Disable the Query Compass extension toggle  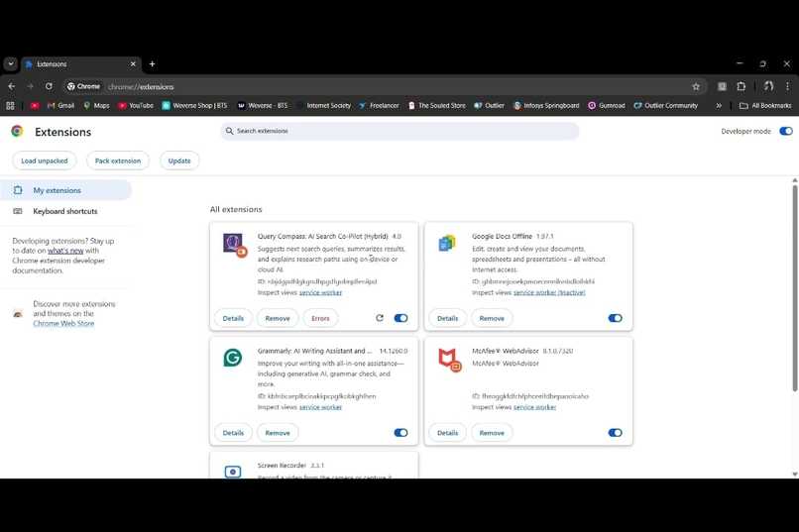[x=400, y=318]
